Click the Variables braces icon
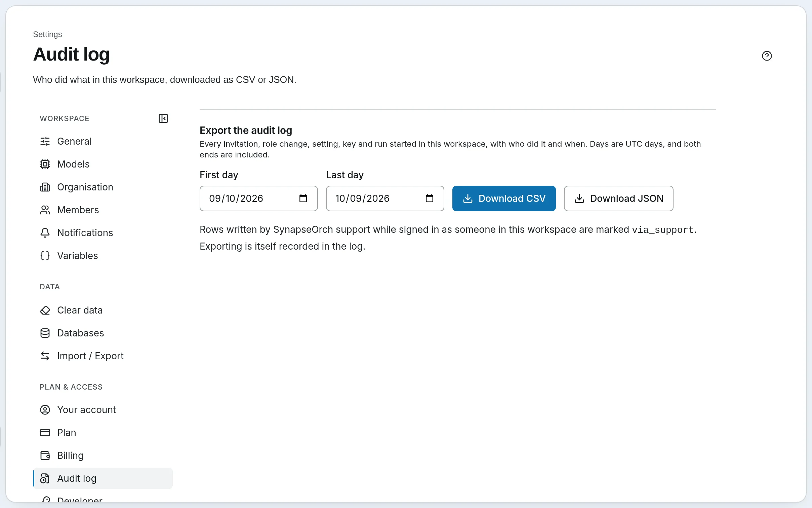812x508 pixels. (x=45, y=256)
